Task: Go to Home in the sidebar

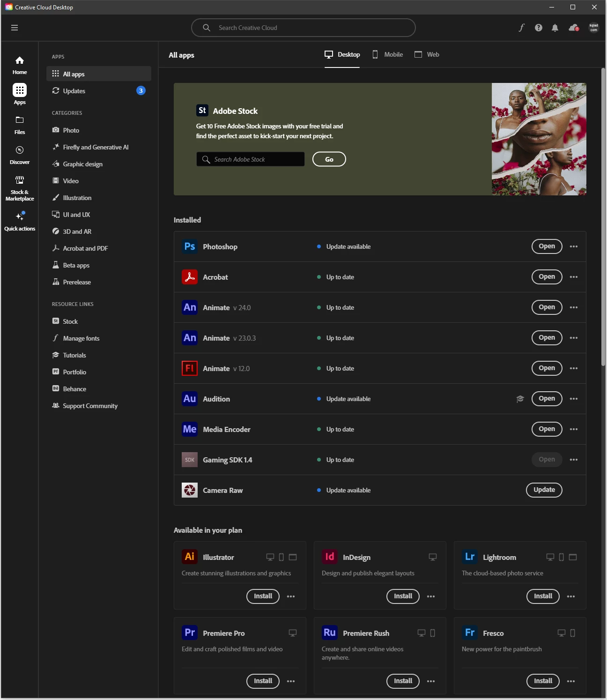Action: [20, 65]
